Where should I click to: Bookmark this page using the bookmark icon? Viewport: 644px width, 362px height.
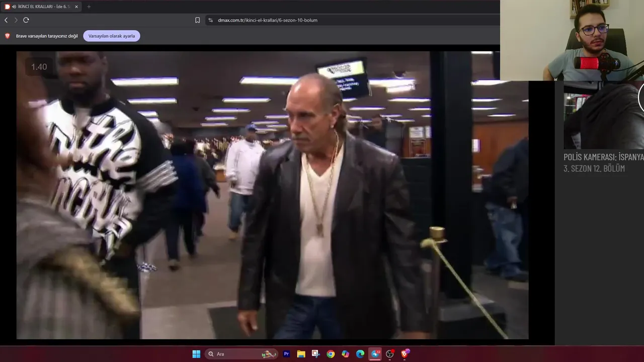(x=197, y=20)
